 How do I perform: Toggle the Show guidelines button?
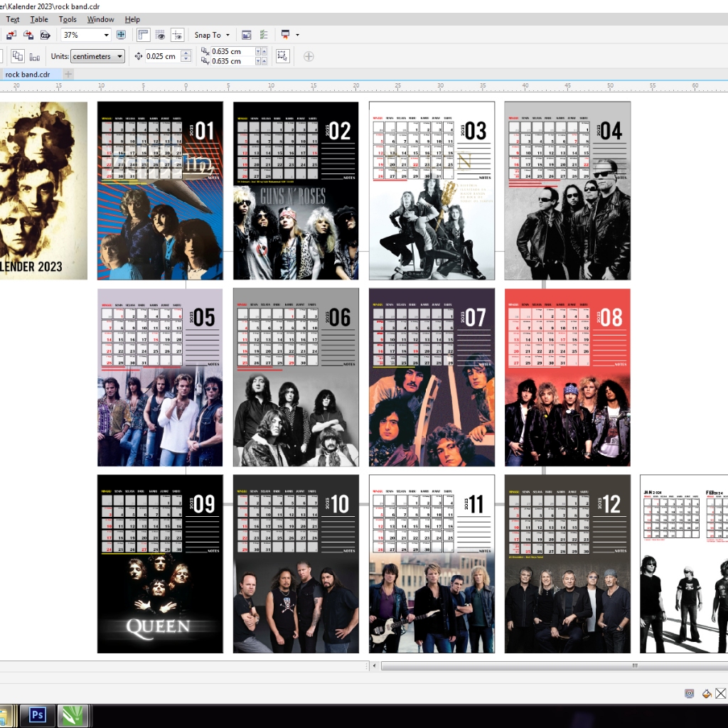coord(178,35)
